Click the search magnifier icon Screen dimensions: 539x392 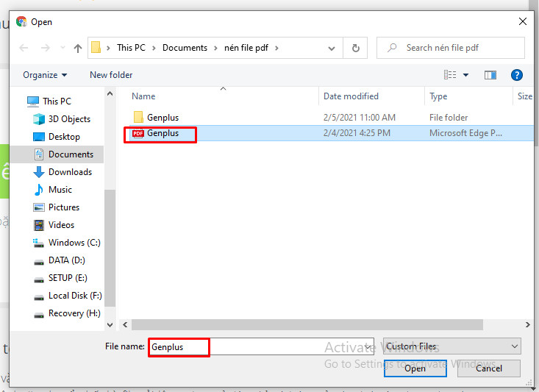click(x=392, y=48)
